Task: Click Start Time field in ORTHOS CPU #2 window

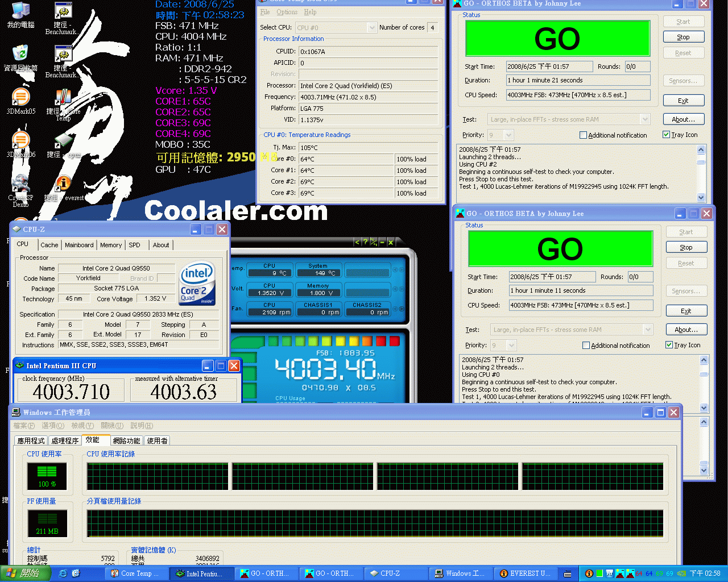Action: coord(549,66)
